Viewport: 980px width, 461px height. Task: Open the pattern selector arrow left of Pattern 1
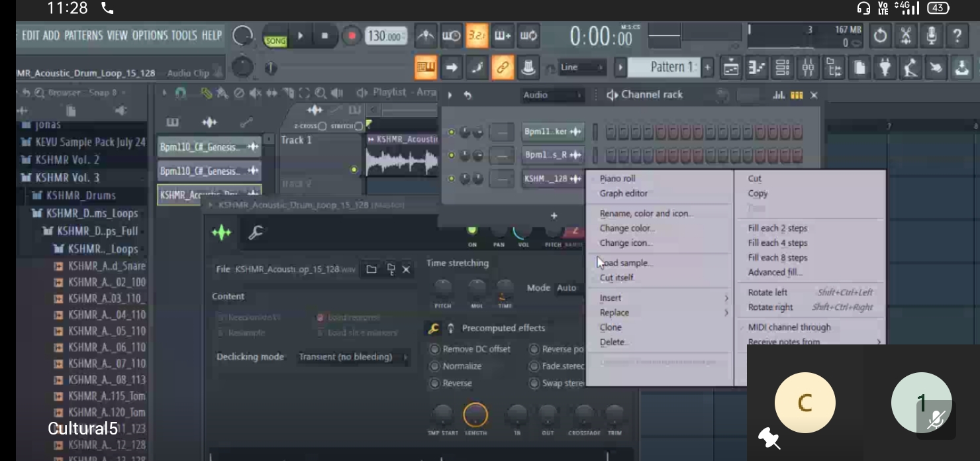point(620,68)
